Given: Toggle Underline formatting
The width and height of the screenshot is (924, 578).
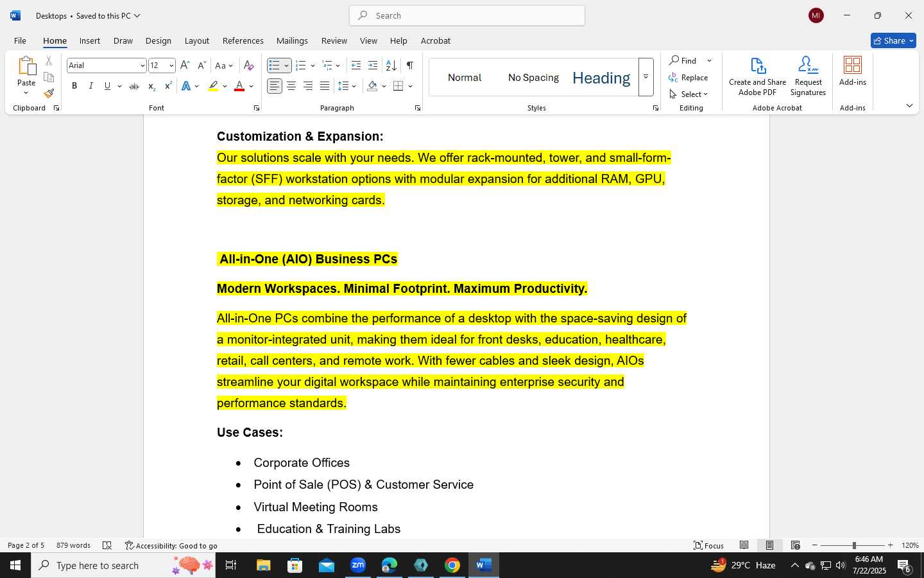Looking at the screenshot, I should [107, 86].
